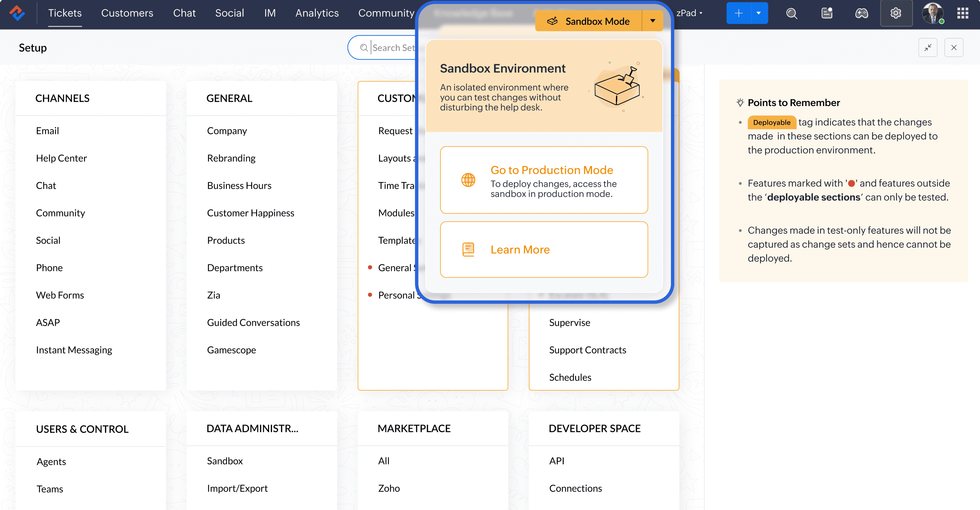Click the blue plus add button
The width and height of the screenshot is (980, 510).
coord(738,13)
